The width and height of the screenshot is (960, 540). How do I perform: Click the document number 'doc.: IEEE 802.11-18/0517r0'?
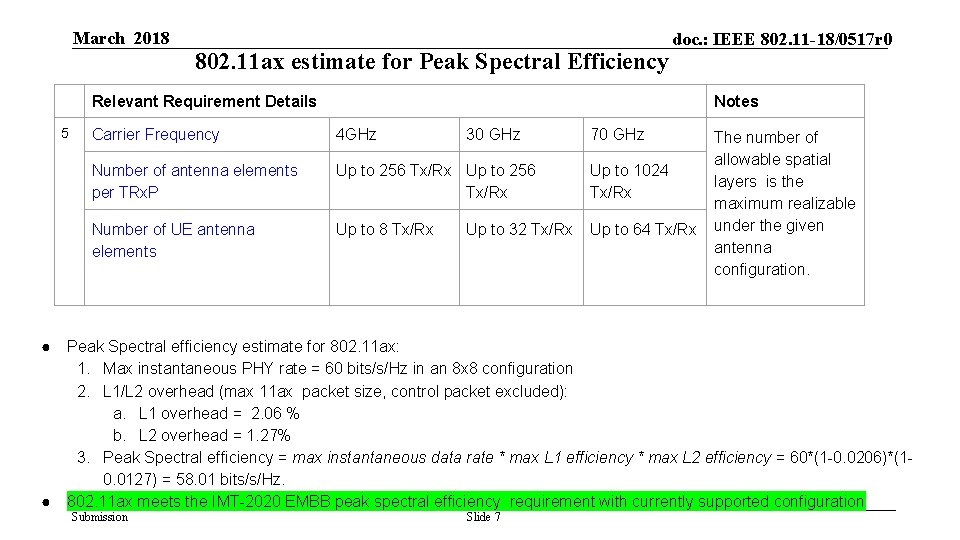pyautogui.click(x=782, y=39)
